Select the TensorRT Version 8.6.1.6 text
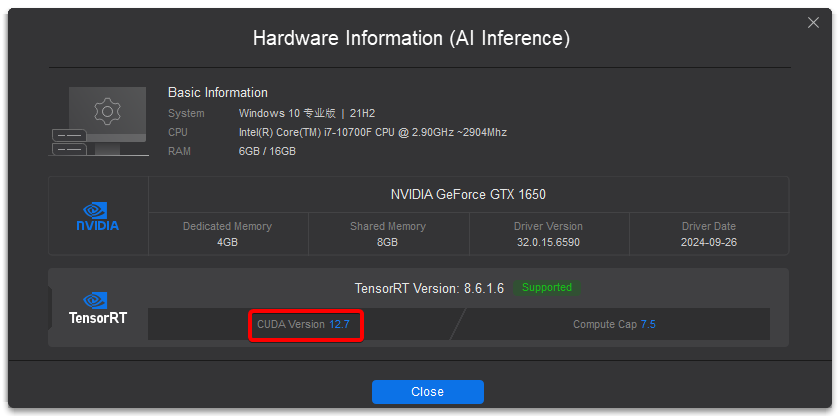 [429, 288]
